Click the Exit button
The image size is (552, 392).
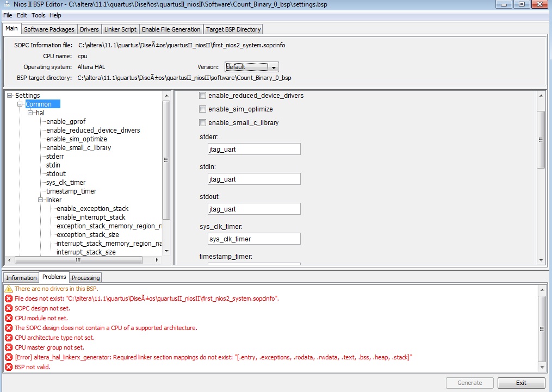pos(521,383)
